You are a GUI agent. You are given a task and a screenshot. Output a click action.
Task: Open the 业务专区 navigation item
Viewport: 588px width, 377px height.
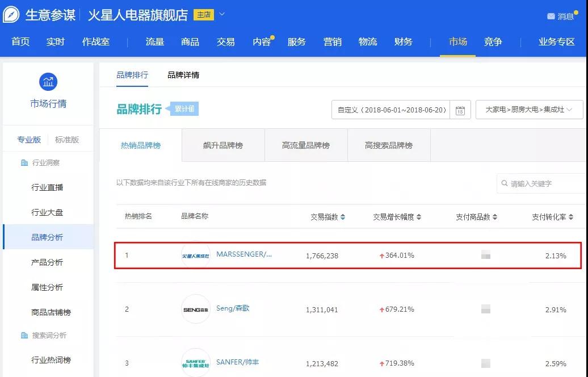point(557,41)
